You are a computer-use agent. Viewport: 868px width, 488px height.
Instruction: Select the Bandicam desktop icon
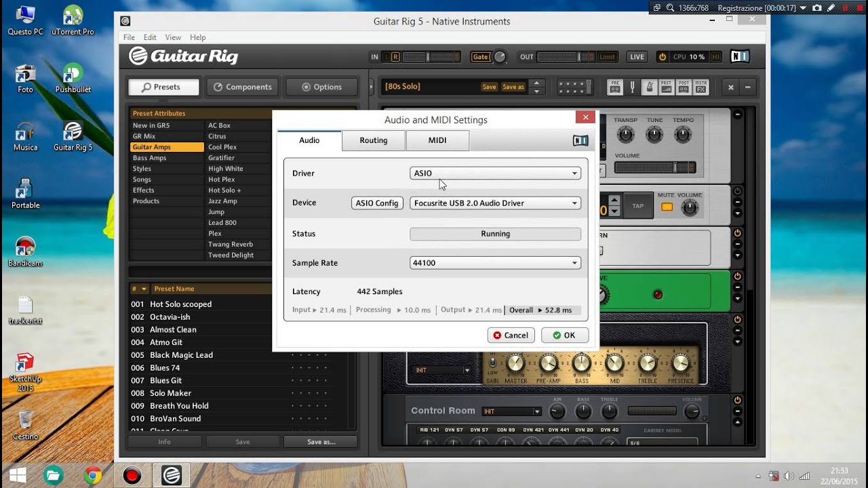tap(25, 252)
